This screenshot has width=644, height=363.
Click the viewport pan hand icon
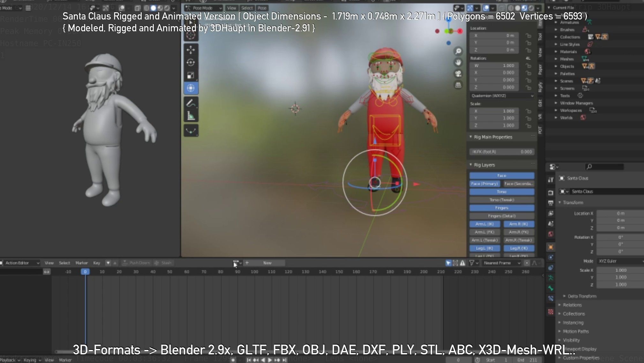pos(458,62)
